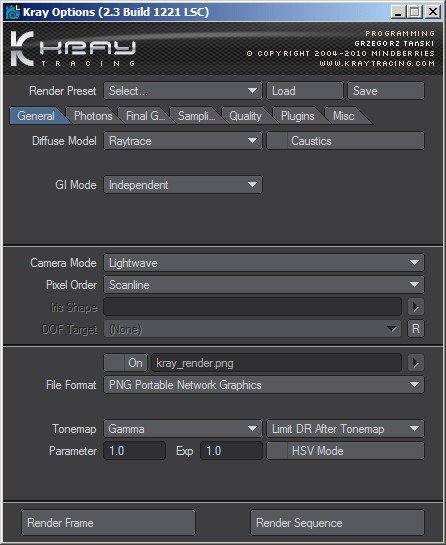This screenshot has height=545, width=446.
Task: Click the R button beside DOF Target
Action: (416, 329)
